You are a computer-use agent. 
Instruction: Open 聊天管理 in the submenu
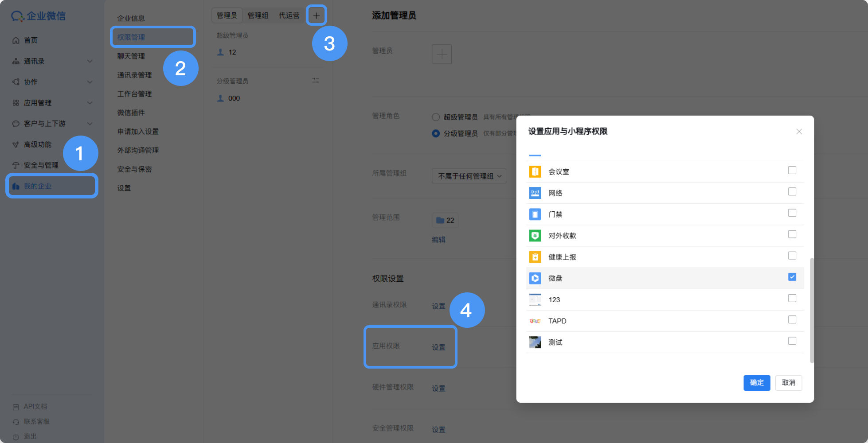click(131, 56)
